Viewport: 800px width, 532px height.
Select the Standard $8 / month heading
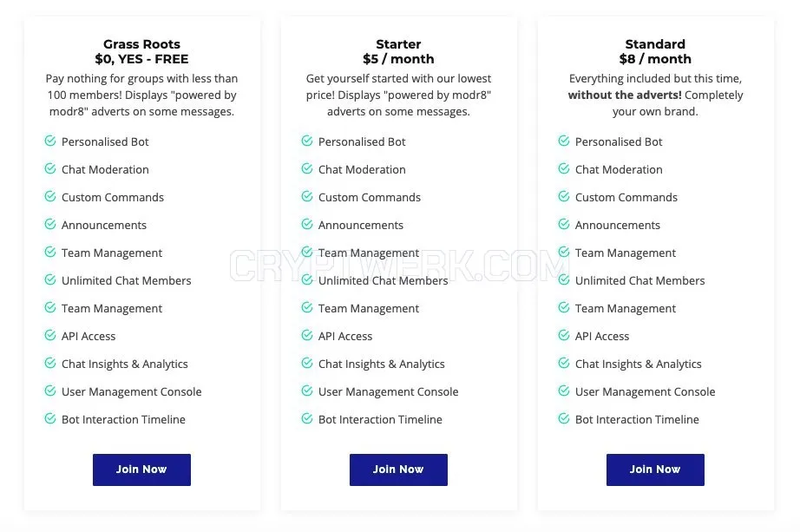[x=655, y=51]
